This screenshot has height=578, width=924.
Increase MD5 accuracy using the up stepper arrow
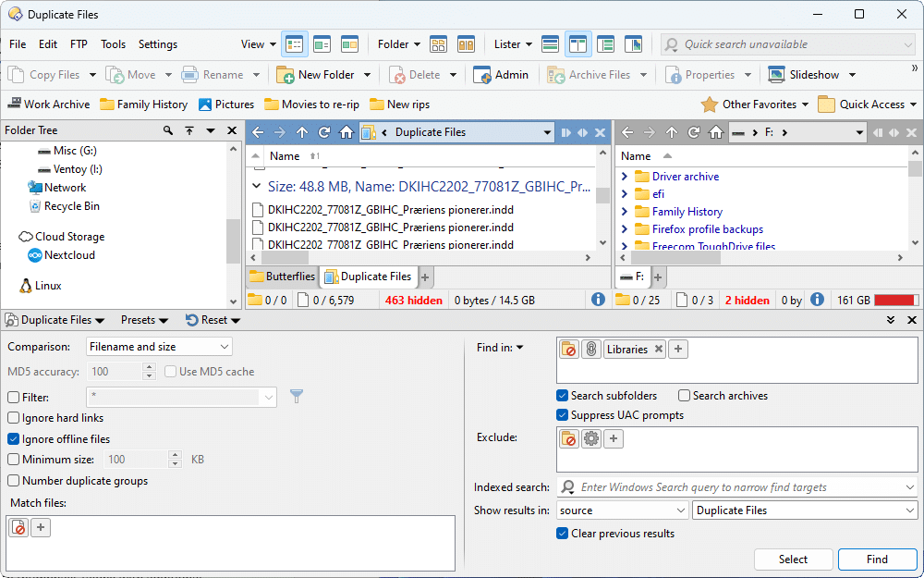click(x=149, y=363)
